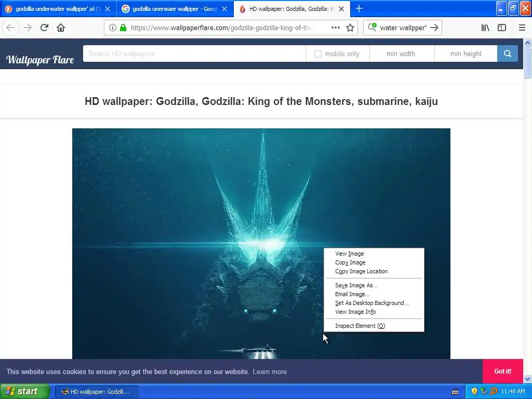Bookmark this page with the star
Screen dimensions: 532x399
tap(350, 28)
